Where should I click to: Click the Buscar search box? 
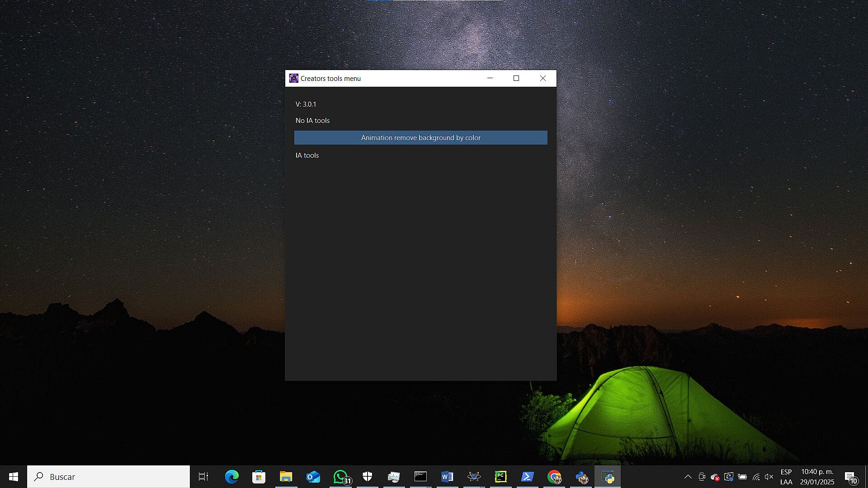tap(108, 477)
